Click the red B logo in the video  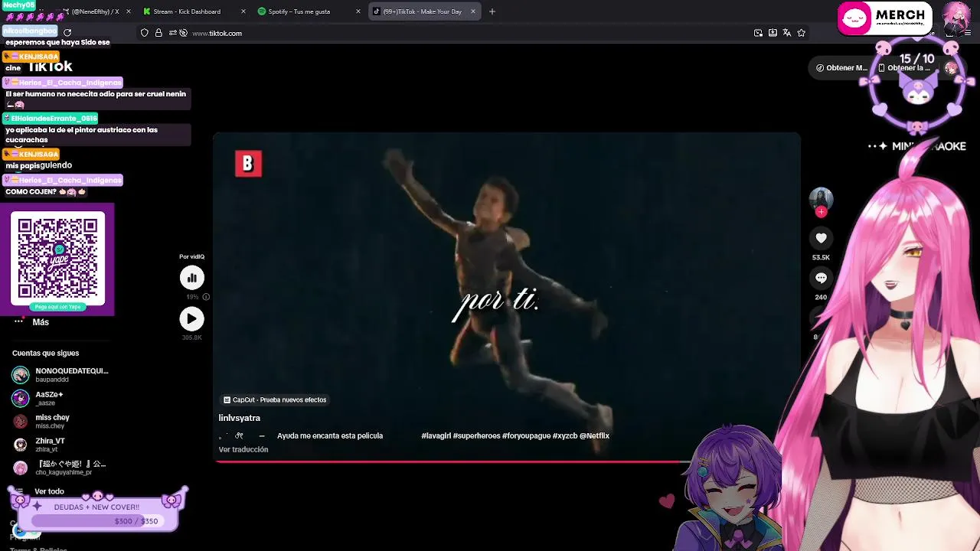pyautogui.click(x=248, y=163)
